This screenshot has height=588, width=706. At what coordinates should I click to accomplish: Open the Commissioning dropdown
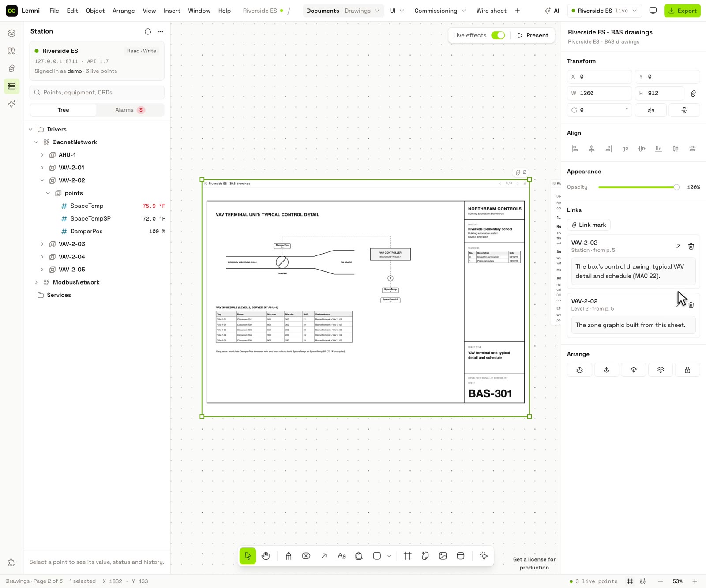pyautogui.click(x=440, y=11)
